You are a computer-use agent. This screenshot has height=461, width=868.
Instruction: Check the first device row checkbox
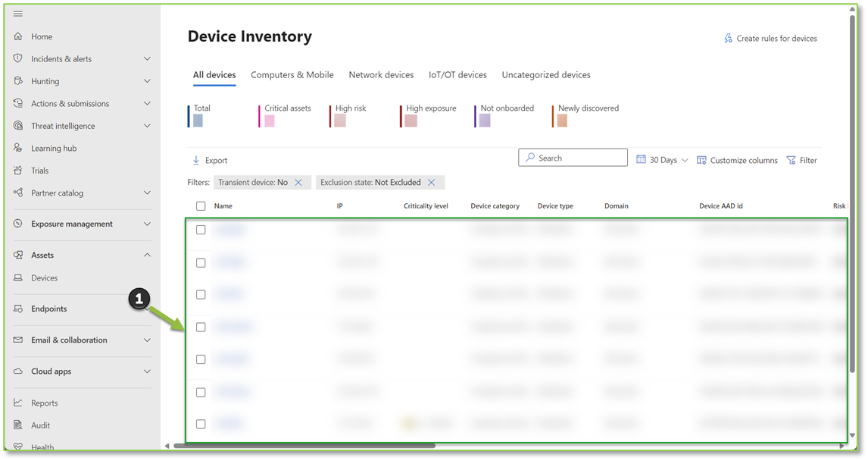(200, 230)
